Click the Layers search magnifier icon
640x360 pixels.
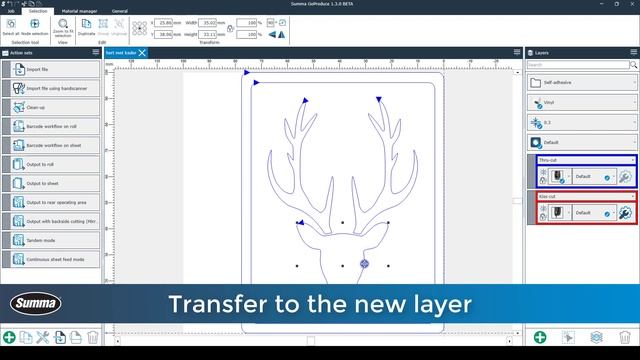633,65
